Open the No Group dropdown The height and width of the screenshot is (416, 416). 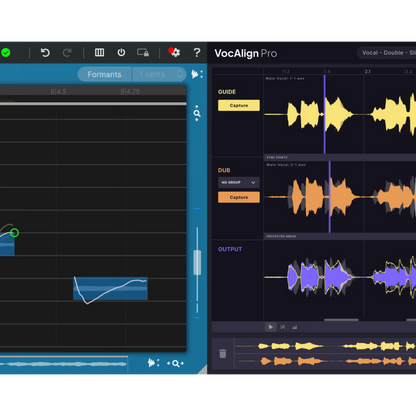pyautogui.click(x=239, y=182)
